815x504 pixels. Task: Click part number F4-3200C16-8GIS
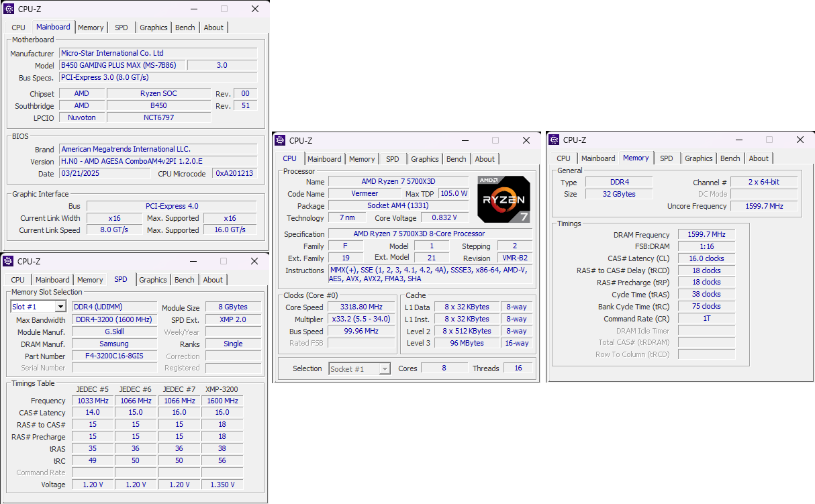coord(114,356)
